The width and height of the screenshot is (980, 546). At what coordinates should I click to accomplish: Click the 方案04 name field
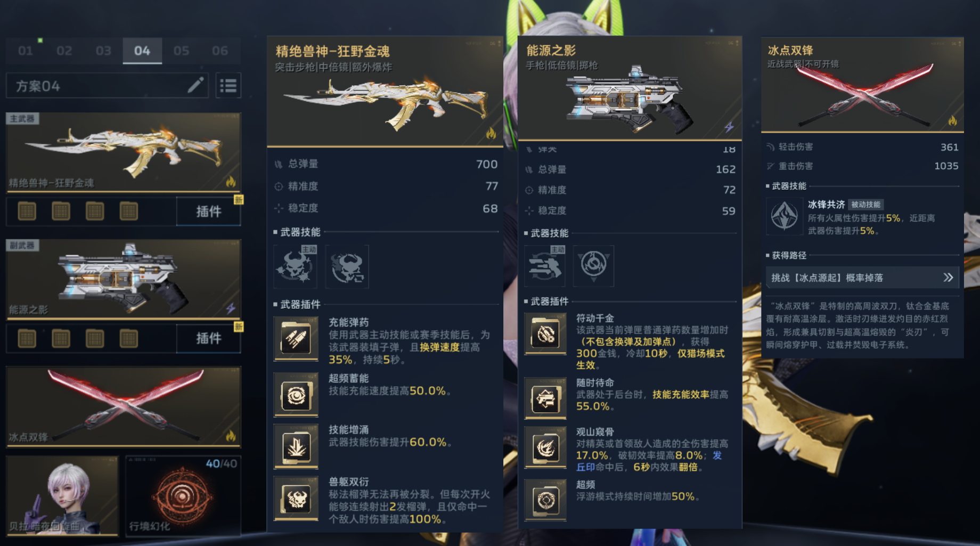107,85
